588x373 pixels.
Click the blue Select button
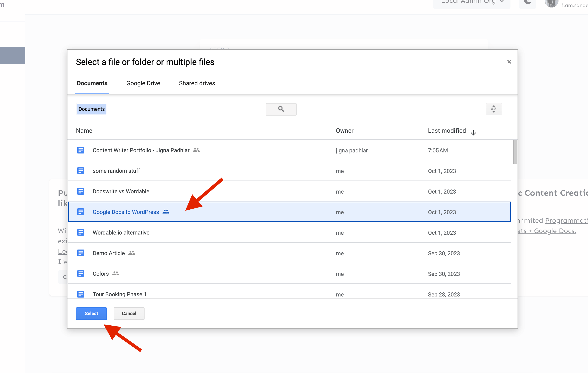click(91, 313)
